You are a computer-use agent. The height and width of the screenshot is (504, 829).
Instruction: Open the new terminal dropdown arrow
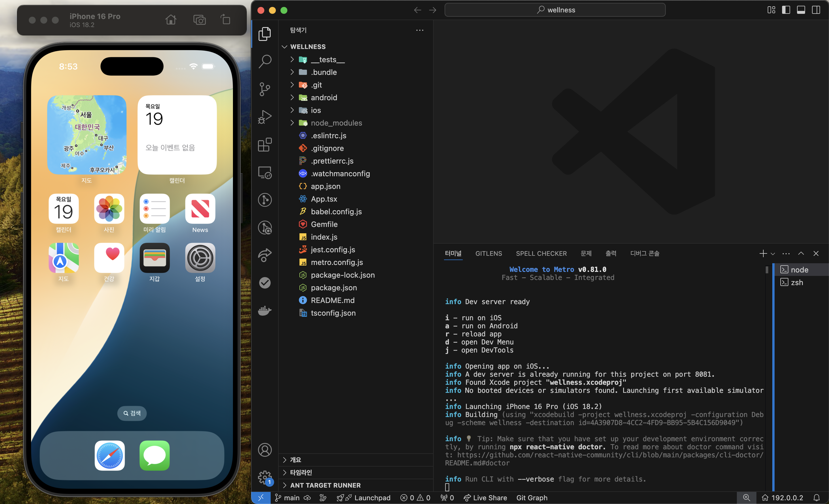click(x=773, y=254)
